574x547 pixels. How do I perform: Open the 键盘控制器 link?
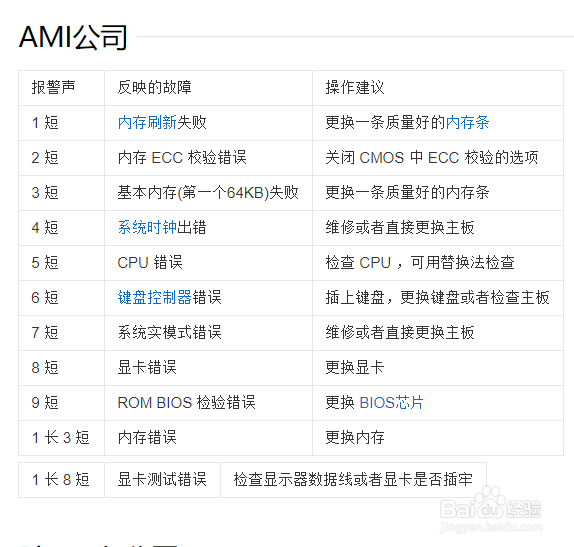(154, 298)
